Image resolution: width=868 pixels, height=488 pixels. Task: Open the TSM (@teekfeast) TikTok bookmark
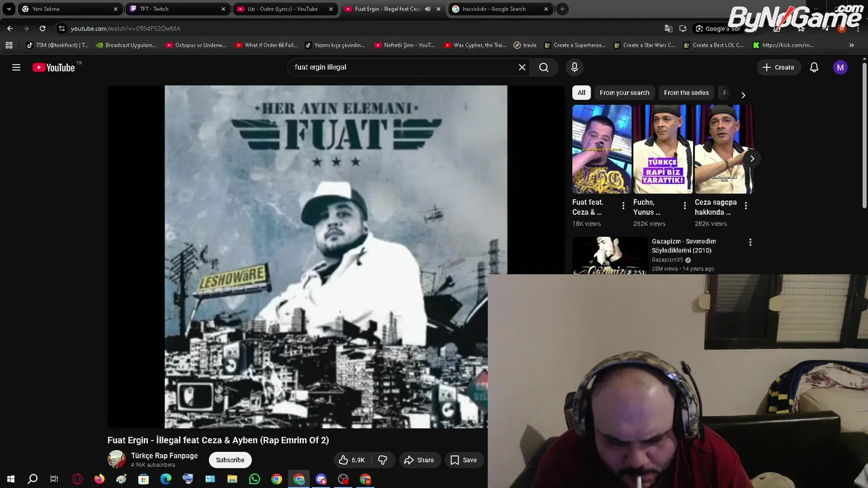tap(58, 45)
